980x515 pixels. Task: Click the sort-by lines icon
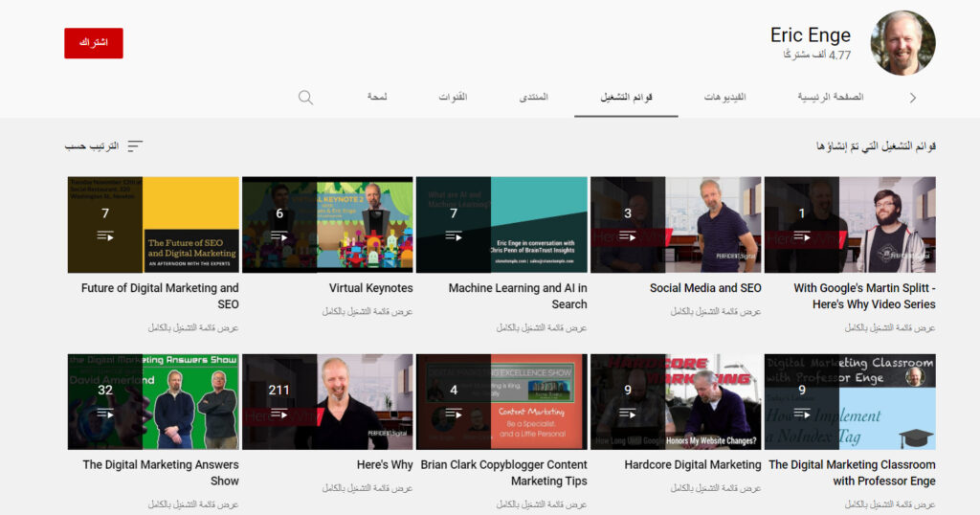click(x=135, y=146)
